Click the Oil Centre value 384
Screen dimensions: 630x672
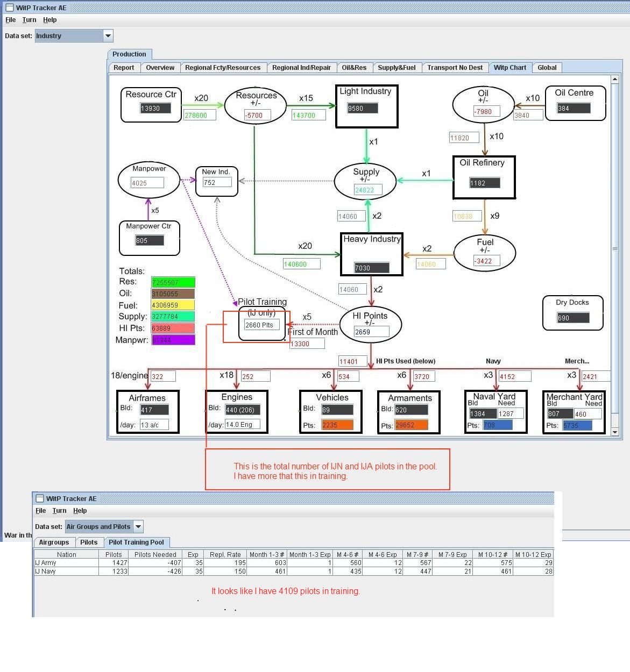tap(574, 108)
